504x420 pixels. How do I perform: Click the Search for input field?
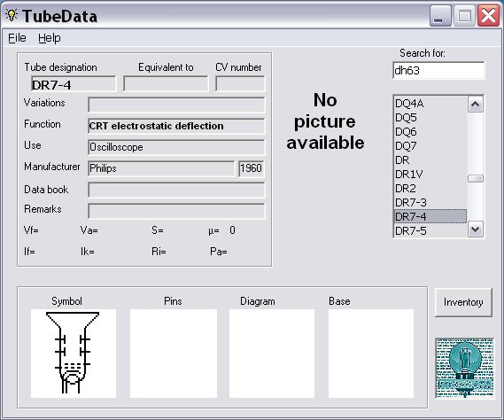(x=438, y=70)
